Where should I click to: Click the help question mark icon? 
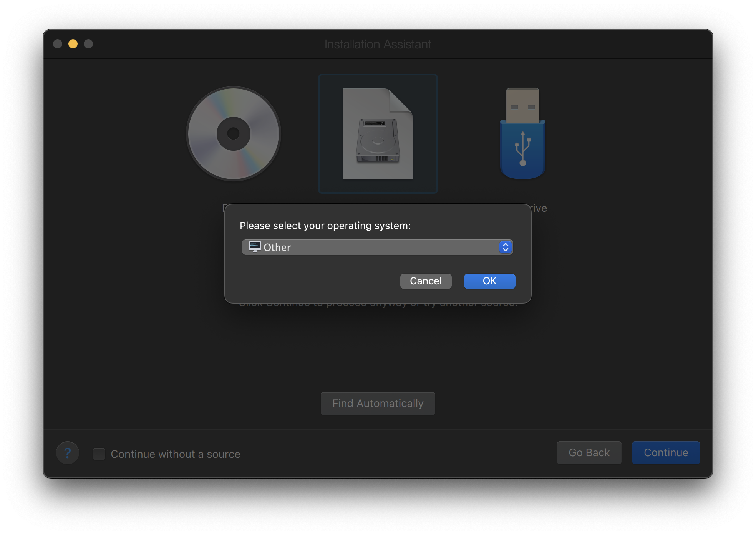[x=68, y=454]
